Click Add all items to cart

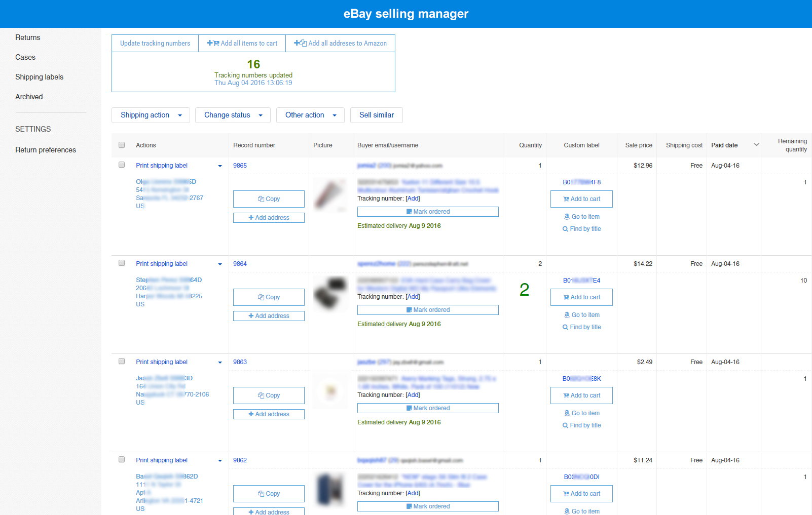point(242,44)
